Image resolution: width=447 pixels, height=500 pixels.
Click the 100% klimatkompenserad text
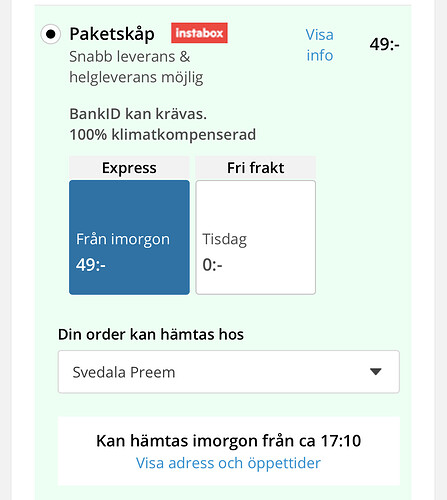point(163,135)
